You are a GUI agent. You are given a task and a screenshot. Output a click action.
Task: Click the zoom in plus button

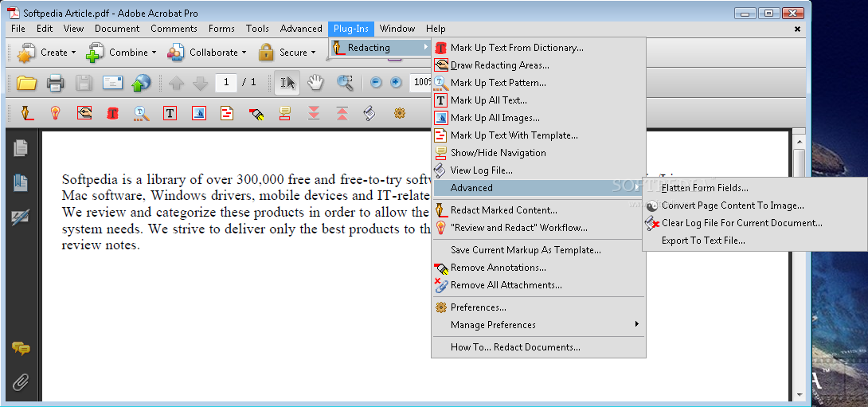[x=395, y=83]
